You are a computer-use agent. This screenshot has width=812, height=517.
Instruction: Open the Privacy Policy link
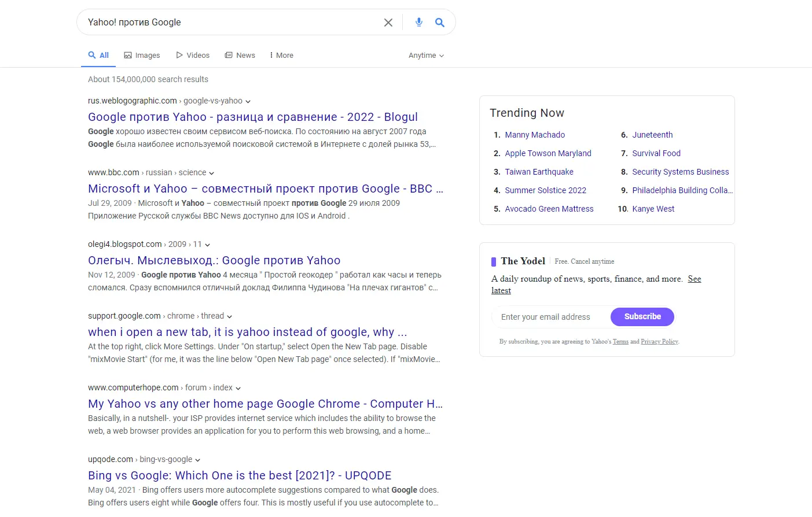659,342
